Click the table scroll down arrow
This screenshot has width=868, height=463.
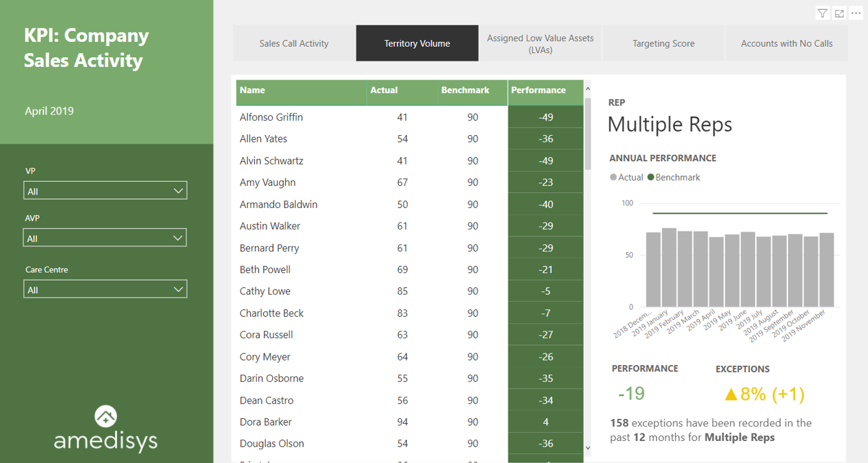pyautogui.click(x=588, y=448)
